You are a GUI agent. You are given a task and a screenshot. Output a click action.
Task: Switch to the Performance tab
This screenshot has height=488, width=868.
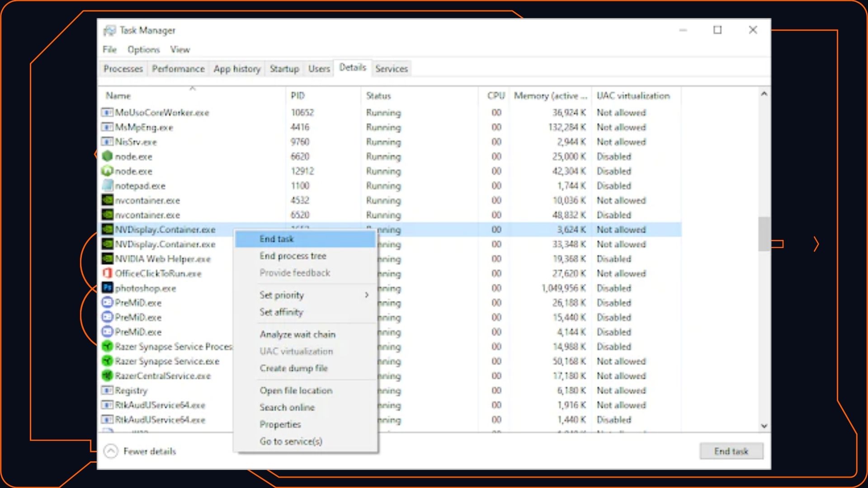click(x=178, y=69)
